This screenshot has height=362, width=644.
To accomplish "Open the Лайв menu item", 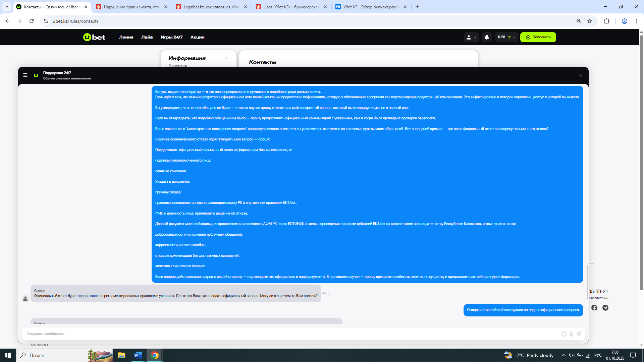I will pyautogui.click(x=147, y=37).
